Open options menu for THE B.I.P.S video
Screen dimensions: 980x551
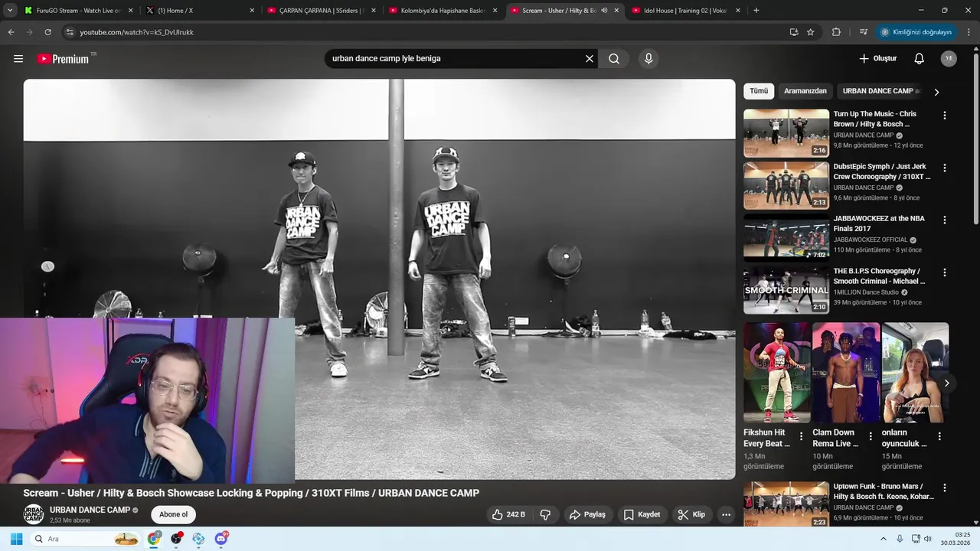[945, 272]
